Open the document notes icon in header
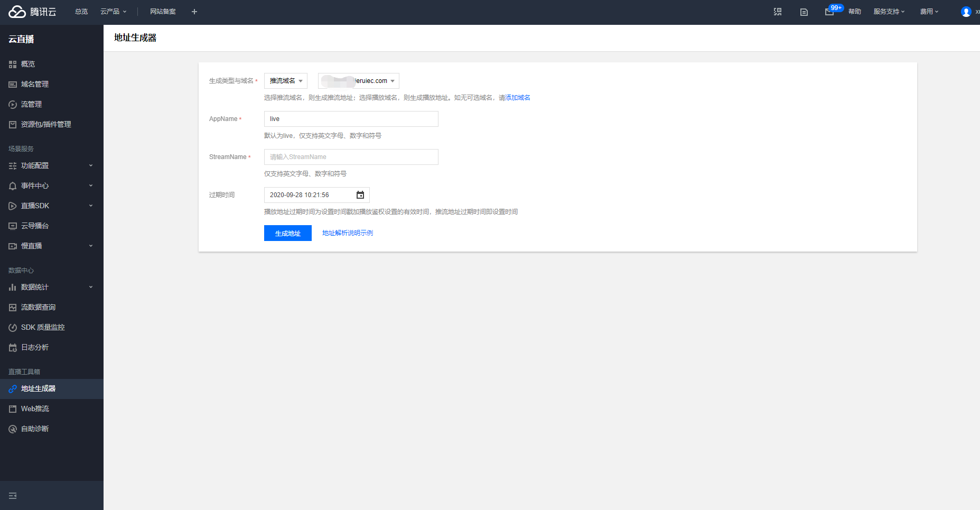The image size is (980, 510). click(x=804, y=12)
